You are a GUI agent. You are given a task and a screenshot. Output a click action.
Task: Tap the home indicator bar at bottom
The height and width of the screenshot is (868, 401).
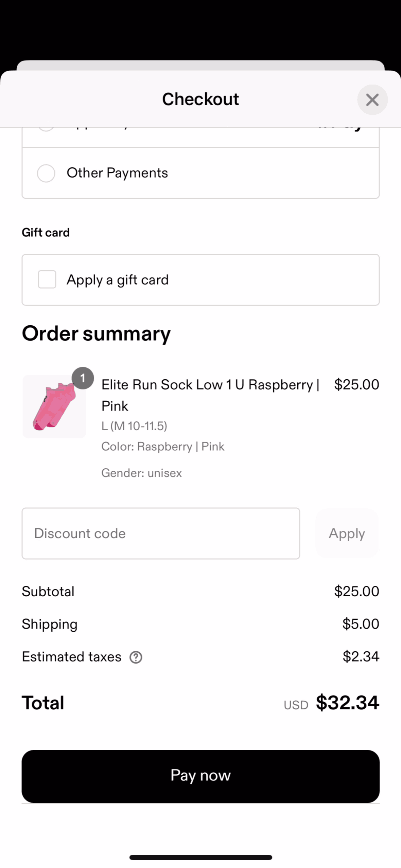click(201, 857)
